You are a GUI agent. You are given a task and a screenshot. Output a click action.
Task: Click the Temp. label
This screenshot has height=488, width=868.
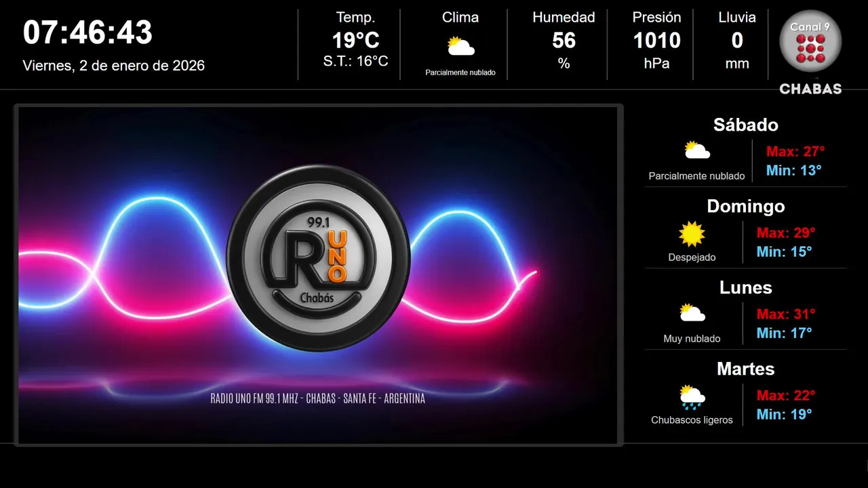click(355, 18)
